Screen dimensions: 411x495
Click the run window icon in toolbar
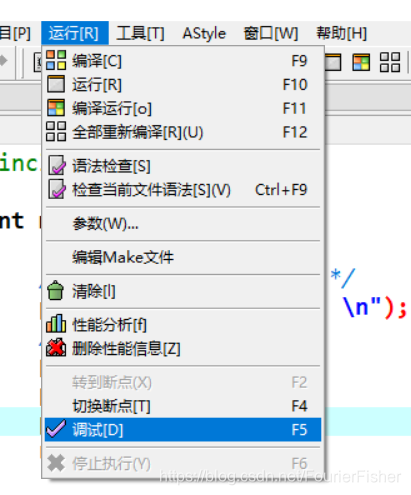click(333, 62)
